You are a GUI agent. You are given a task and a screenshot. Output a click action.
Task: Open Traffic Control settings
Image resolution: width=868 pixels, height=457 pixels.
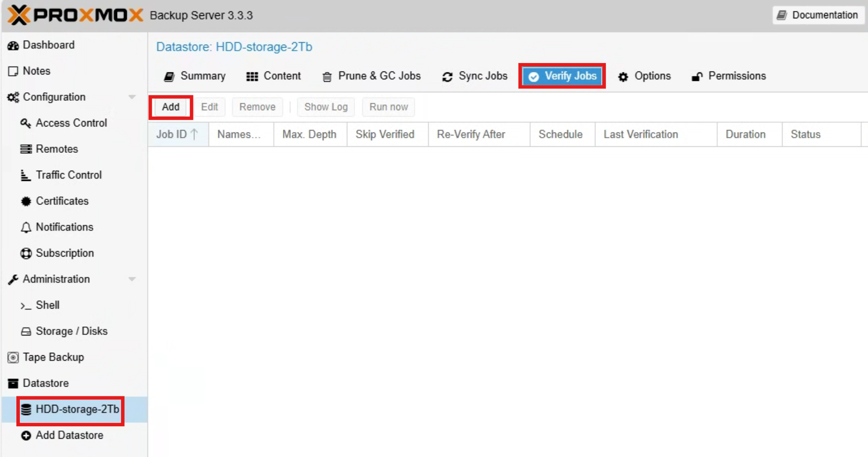[x=74, y=175]
